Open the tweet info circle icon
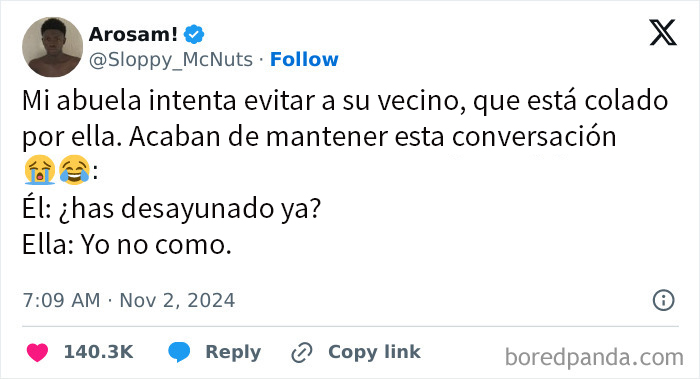 click(663, 300)
